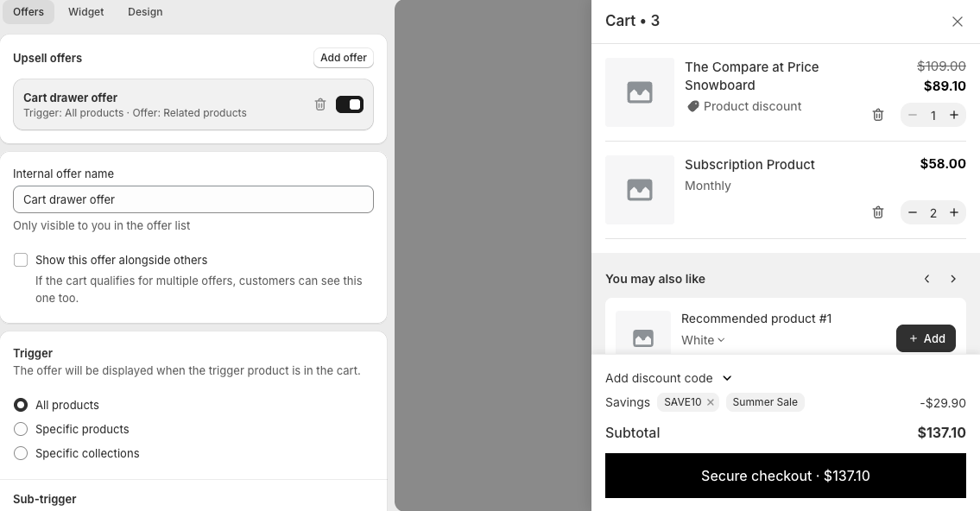Increase Subscription Product quantity
This screenshot has width=980, height=511.
954,212
